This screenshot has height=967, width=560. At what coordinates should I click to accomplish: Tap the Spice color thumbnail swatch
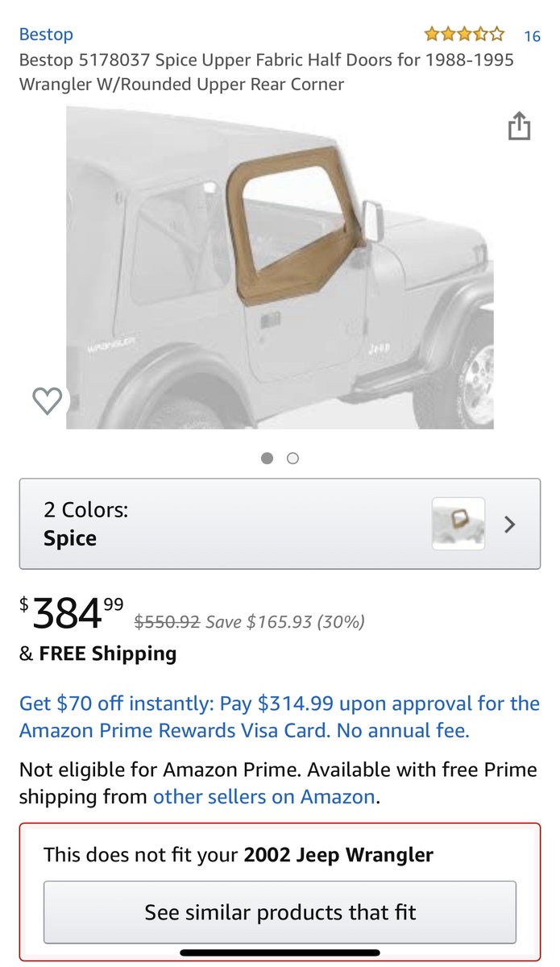458,524
